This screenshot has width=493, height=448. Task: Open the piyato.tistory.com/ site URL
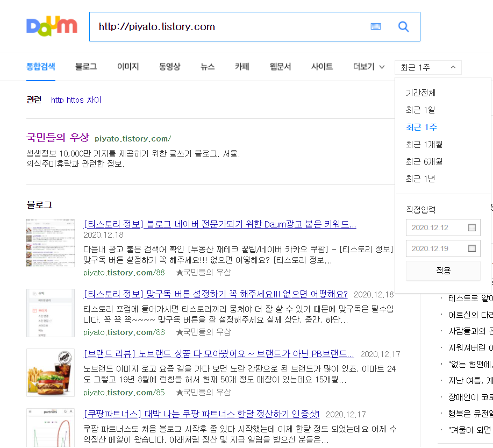pos(133,139)
